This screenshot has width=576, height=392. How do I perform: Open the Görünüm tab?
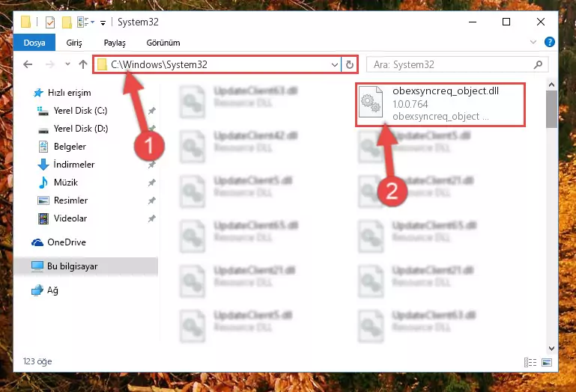click(x=163, y=43)
